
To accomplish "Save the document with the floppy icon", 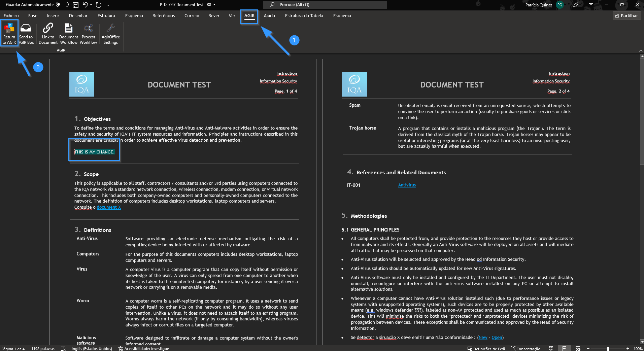I will pyautogui.click(x=76, y=5).
